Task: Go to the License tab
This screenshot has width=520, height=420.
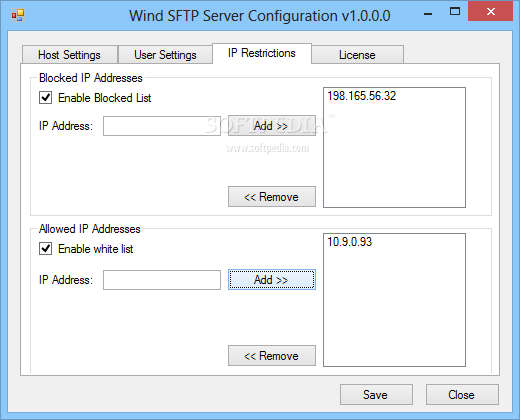Action: (357, 55)
